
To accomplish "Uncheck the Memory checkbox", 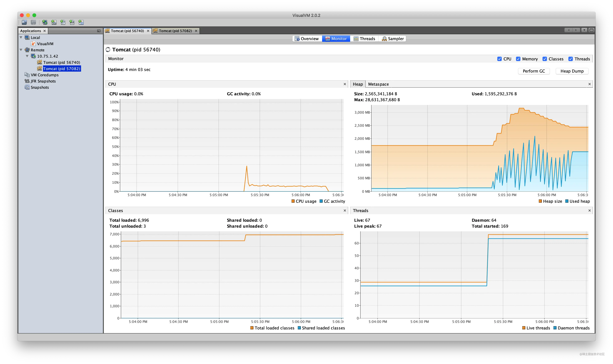I will coord(518,59).
